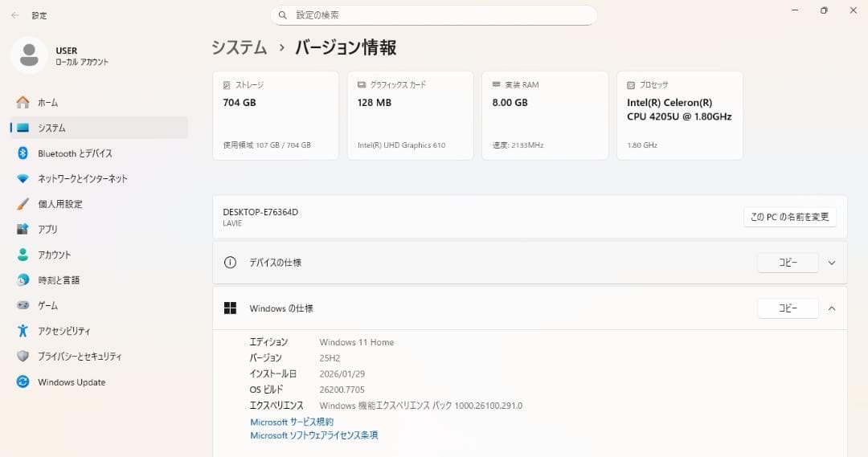Click the 使用領域 107 GB / 704 GB text
The height and width of the screenshot is (457, 868).
point(267,145)
